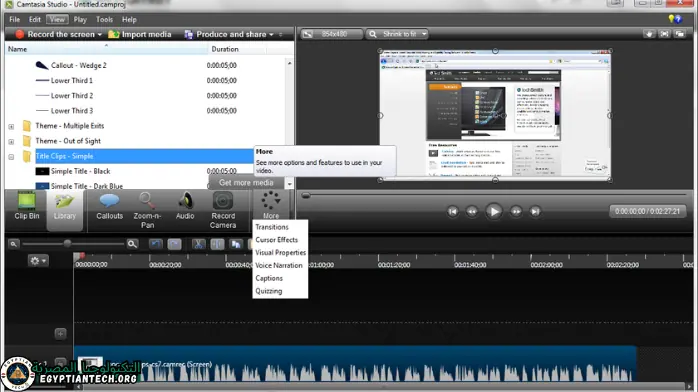The image size is (698, 392).
Task: Click the Cut scissors icon
Action: 199,244
